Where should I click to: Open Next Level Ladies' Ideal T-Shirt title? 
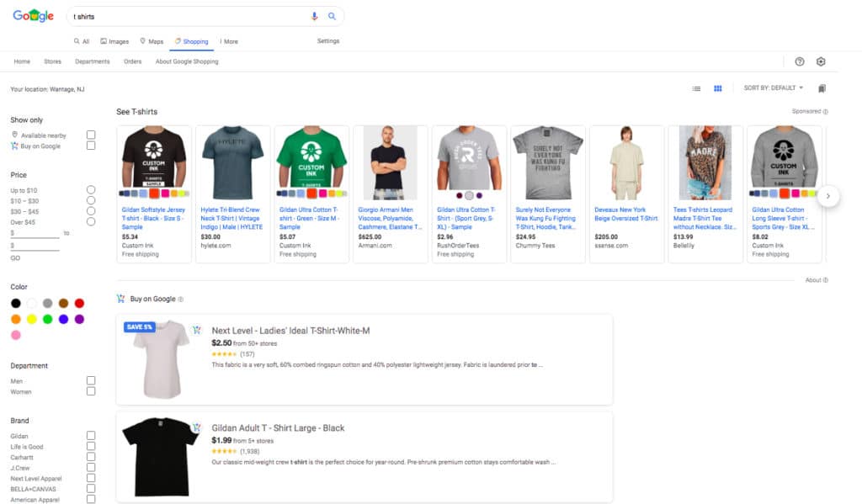pyautogui.click(x=290, y=331)
